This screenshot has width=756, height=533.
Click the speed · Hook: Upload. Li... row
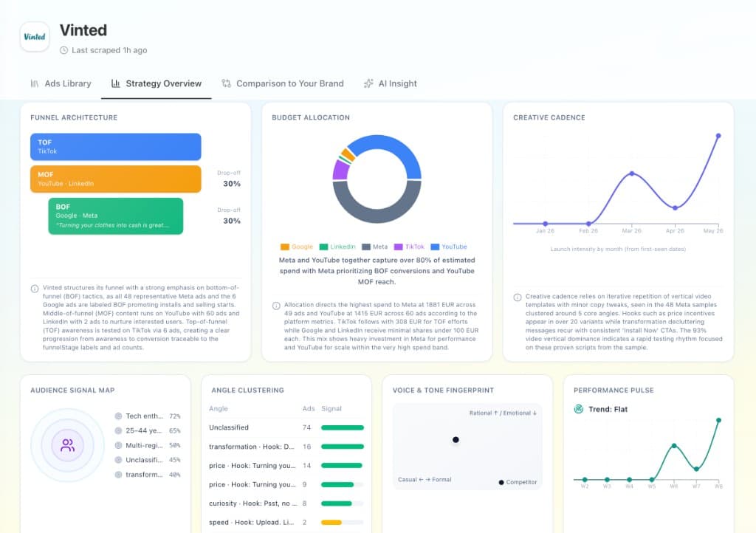click(x=286, y=523)
